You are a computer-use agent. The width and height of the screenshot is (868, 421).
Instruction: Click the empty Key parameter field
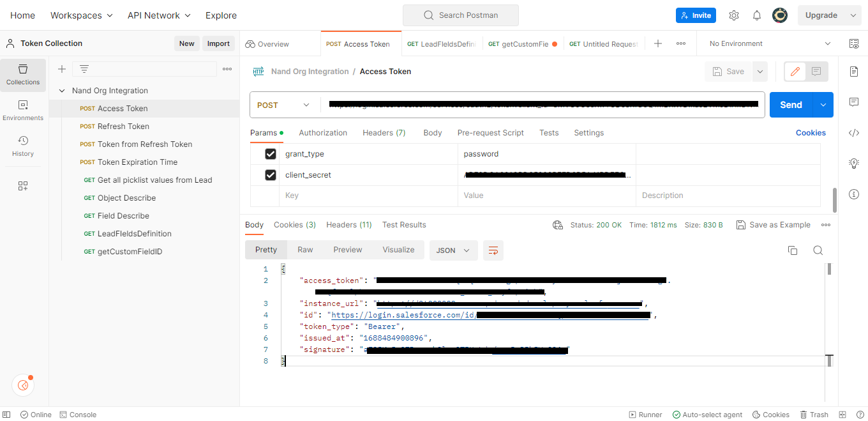[x=368, y=195]
